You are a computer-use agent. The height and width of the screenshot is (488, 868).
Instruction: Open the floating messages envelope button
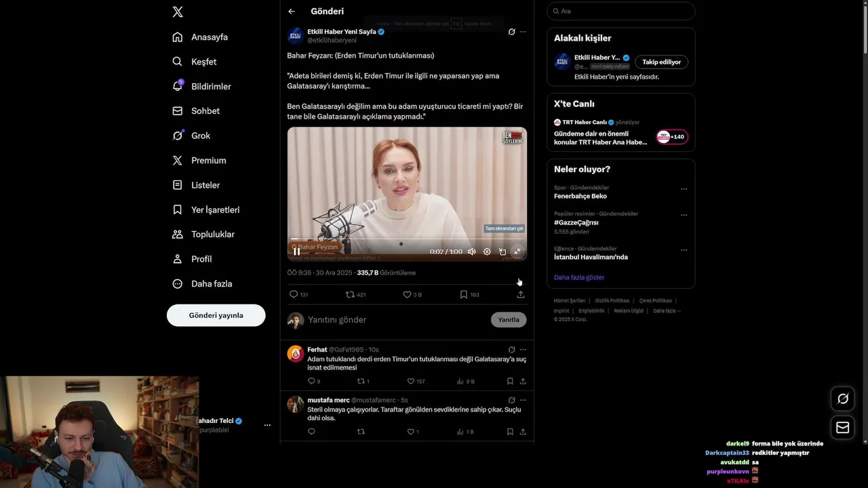pos(843,428)
